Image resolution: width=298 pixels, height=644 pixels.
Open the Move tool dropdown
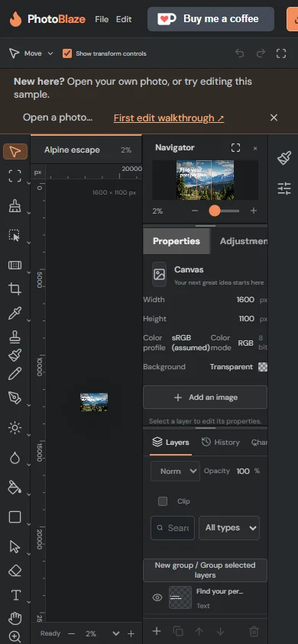50,53
